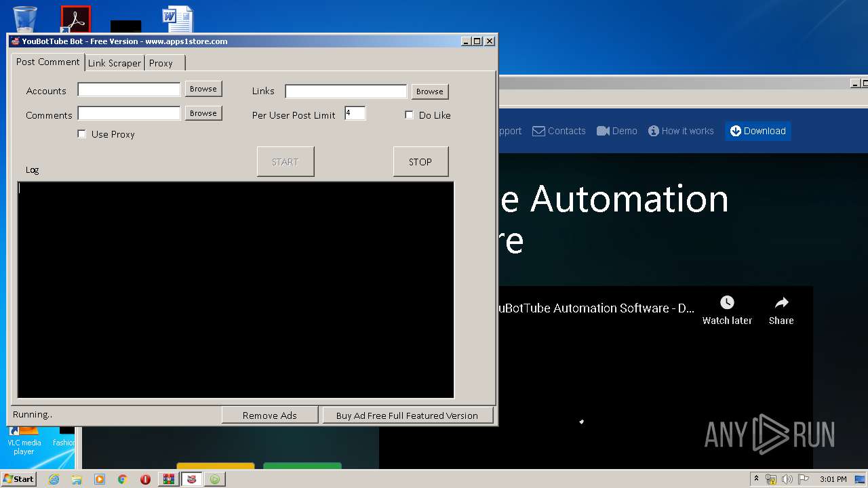The image size is (868, 488).
Task: Open network status tray icon
Action: click(x=771, y=479)
